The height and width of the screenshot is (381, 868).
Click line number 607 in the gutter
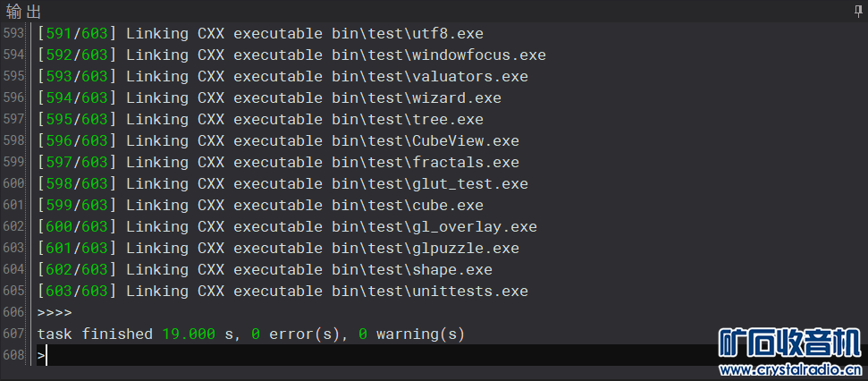(x=13, y=334)
